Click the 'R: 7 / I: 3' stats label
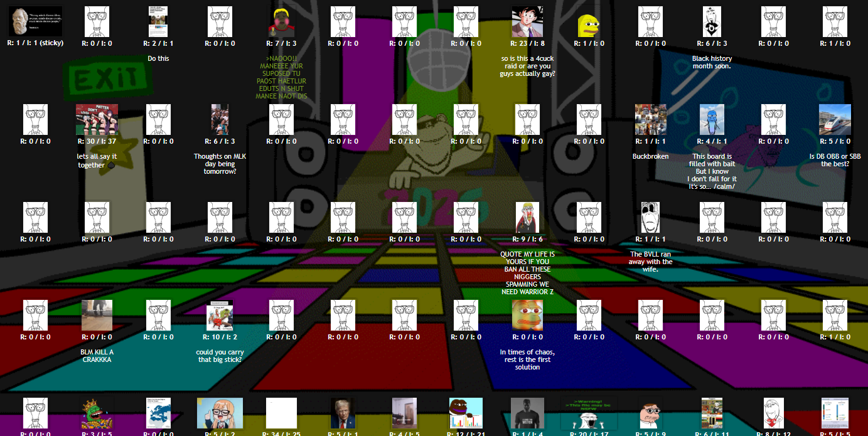The width and height of the screenshot is (868, 436). (x=281, y=43)
